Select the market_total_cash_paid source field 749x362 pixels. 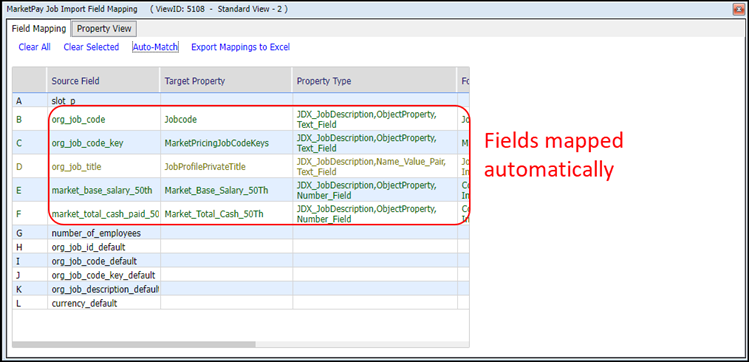pyautogui.click(x=104, y=214)
